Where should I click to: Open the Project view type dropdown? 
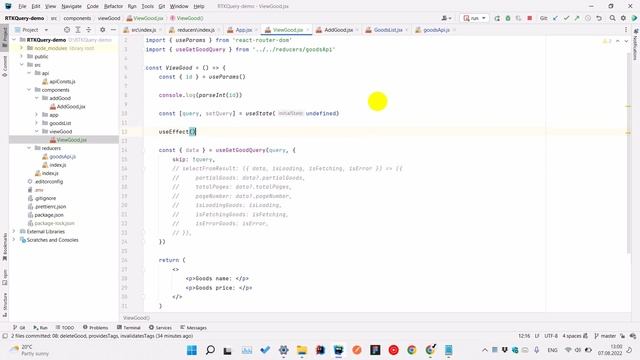(x=31, y=30)
